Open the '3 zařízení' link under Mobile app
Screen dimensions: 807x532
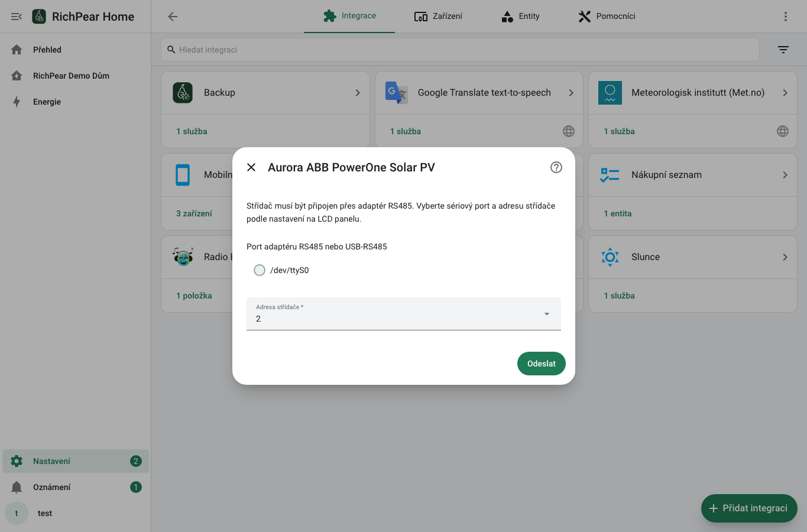coord(194,213)
